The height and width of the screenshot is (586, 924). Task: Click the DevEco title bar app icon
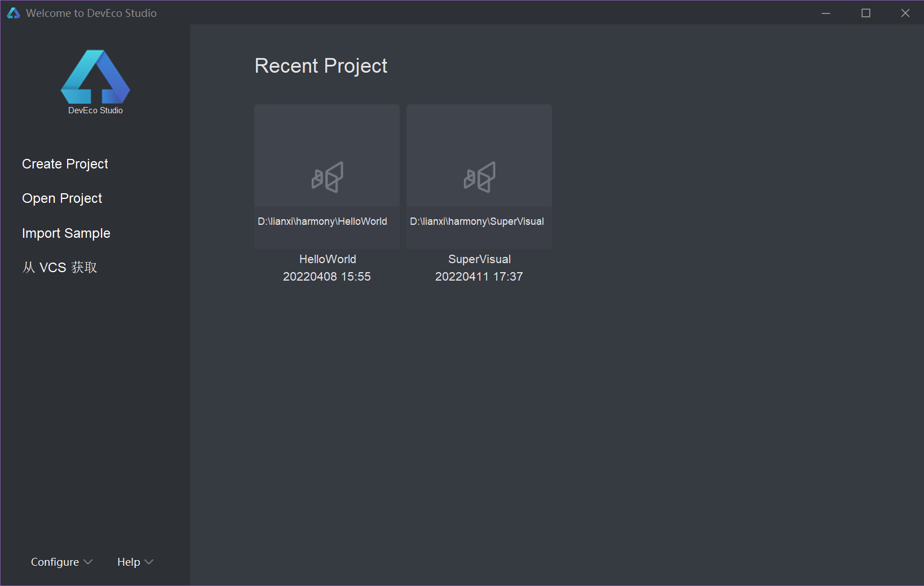click(14, 13)
